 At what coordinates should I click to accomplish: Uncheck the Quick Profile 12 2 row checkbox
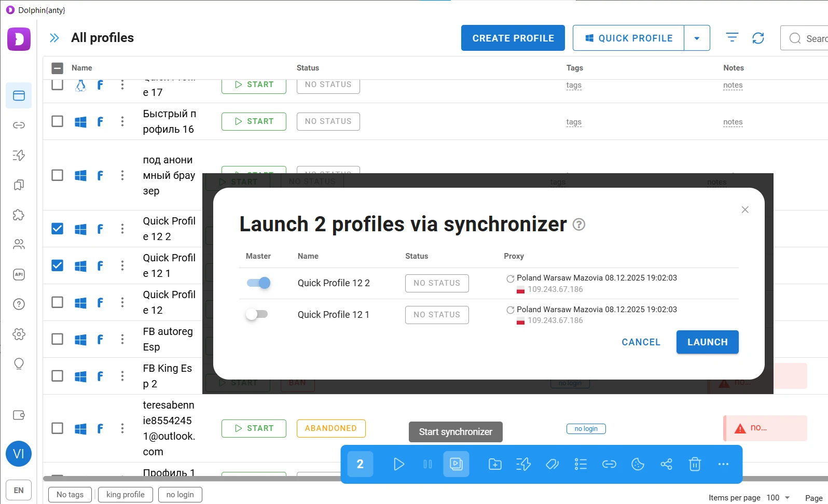tap(58, 229)
